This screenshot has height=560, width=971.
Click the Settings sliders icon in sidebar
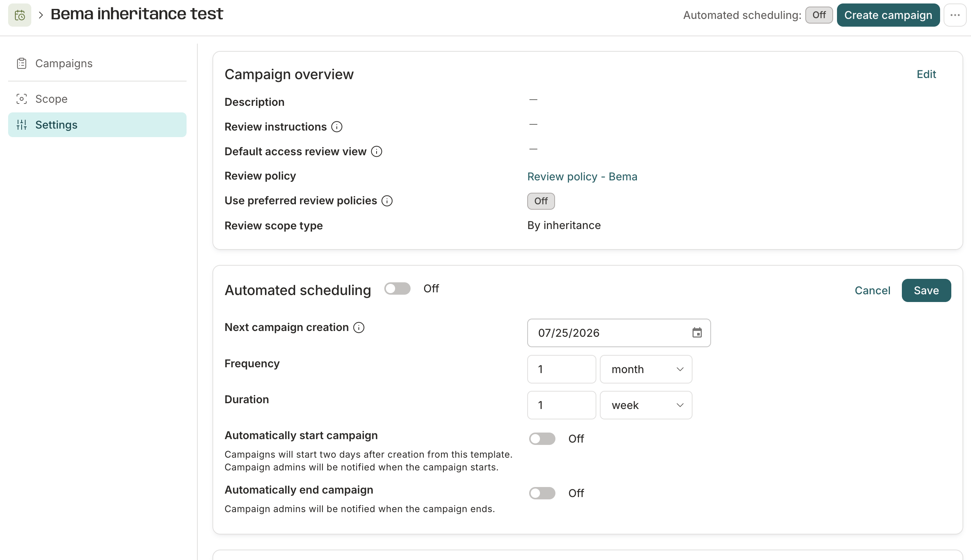pyautogui.click(x=22, y=125)
